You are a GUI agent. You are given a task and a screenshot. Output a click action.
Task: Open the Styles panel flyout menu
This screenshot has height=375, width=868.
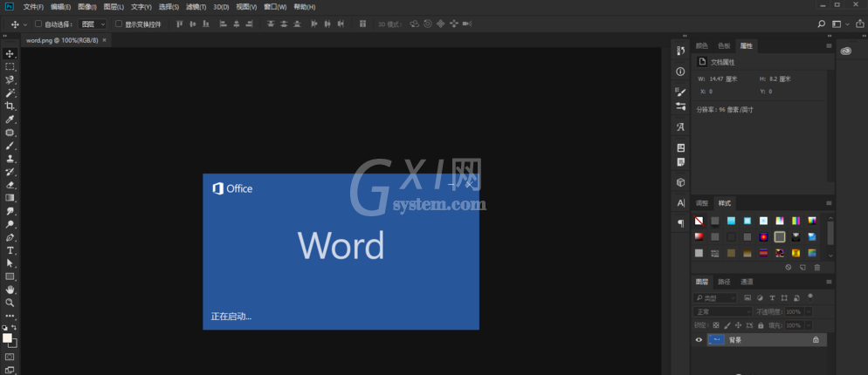pyautogui.click(x=829, y=203)
